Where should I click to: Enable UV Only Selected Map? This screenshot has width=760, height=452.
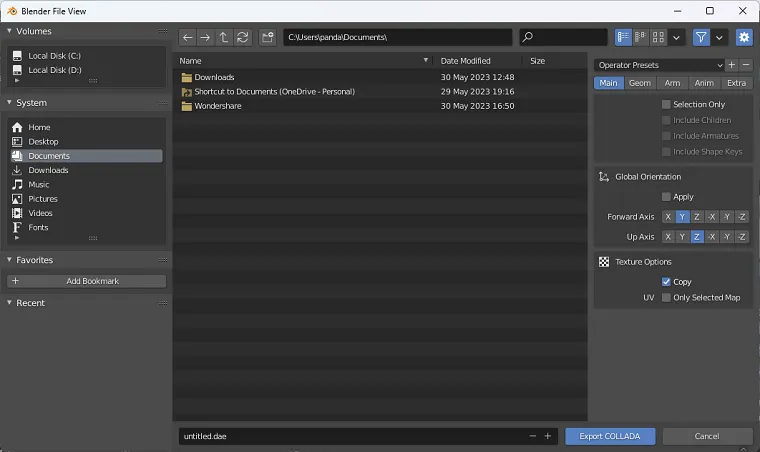tap(666, 297)
